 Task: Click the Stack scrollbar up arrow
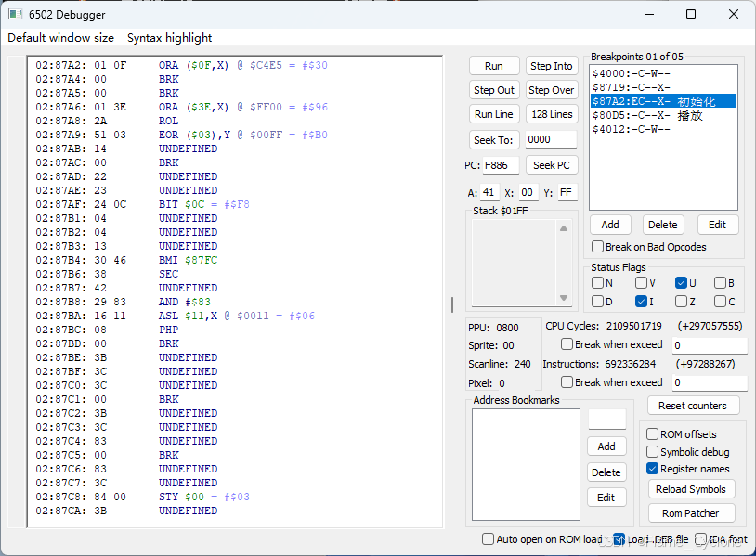tap(564, 228)
